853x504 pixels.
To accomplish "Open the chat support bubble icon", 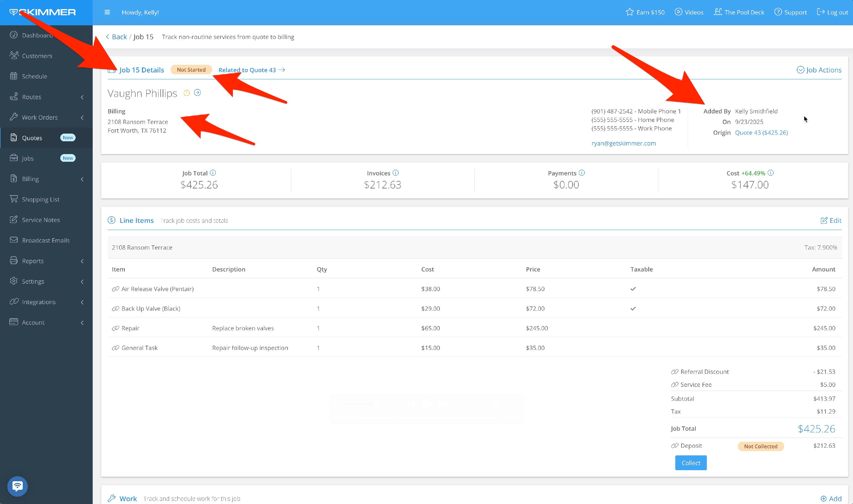I will pos(17,486).
